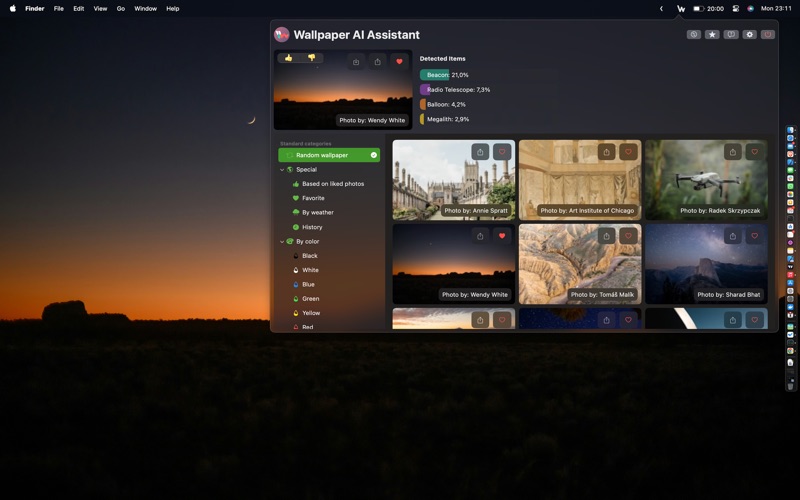800x500 pixels.
Task: Open the Go menu
Action: pyautogui.click(x=121, y=8)
